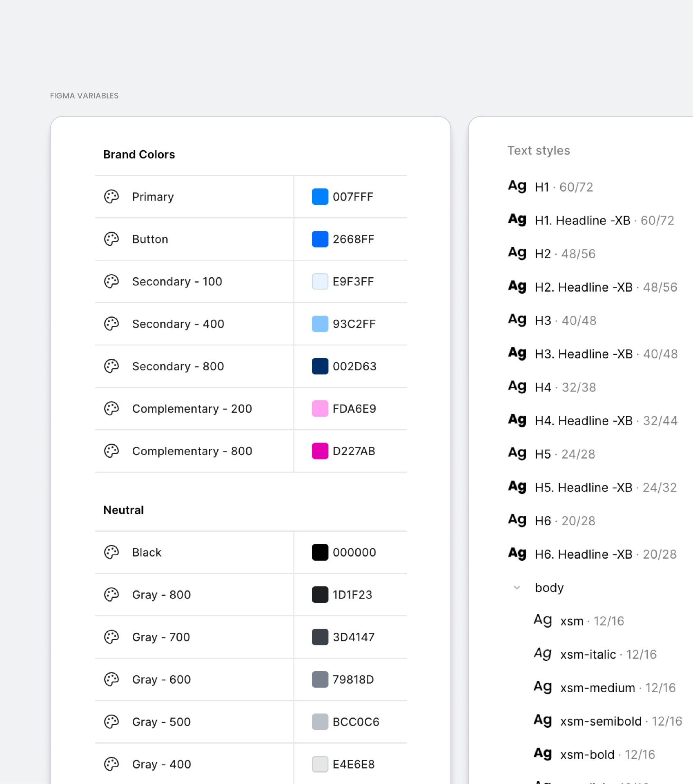Click the palette icon for Secondary - 800
This screenshot has height=784, width=693.
click(x=111, y=366)
